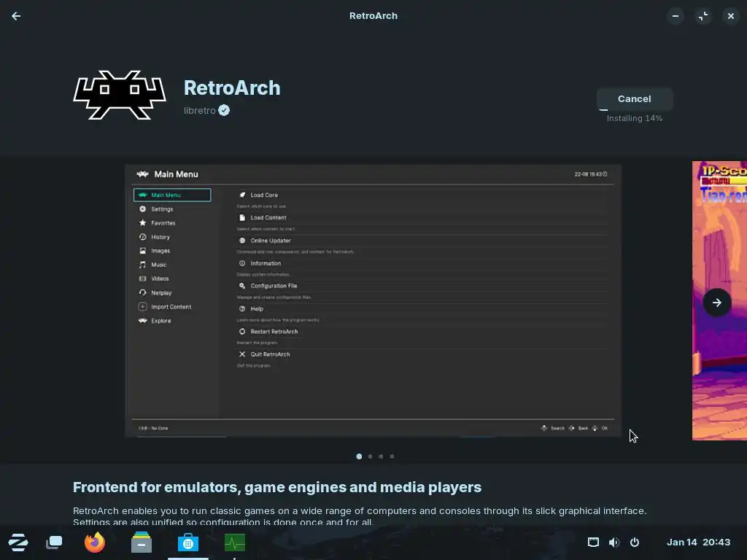Viewport: 747px width, 560px height.
Task: Click the RetroArch invader logo
Action: click(120, 96)
